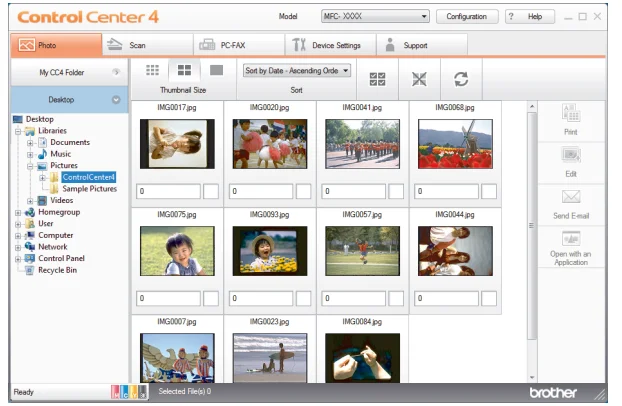Tick the checkbox under IMG0041.jpg
The width and height of the screenshot is (622, 406).
click(x=396, y=191)
